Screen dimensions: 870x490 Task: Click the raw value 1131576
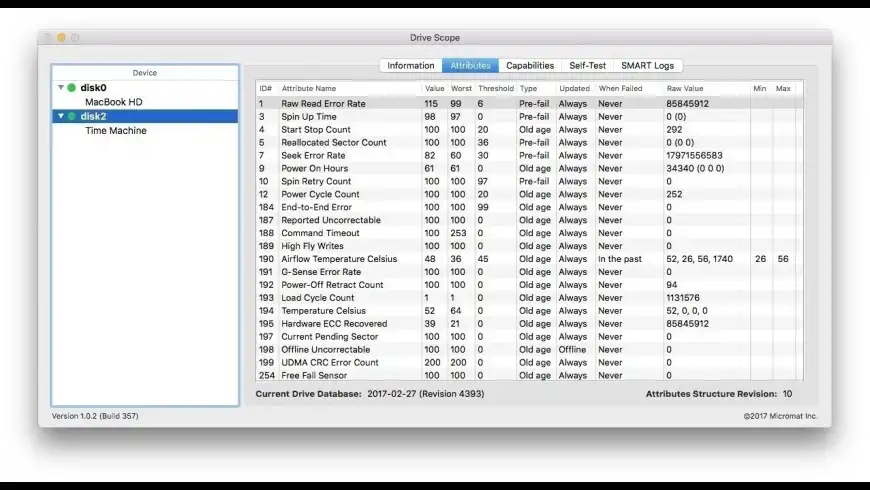click(x=682, y=298)
